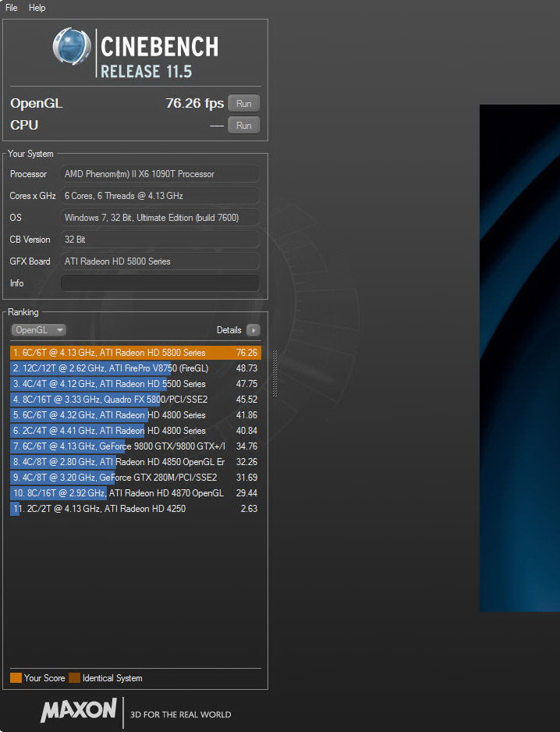This screenshot has width=560, height=732.
Task: Open the File menu
Action: 11,8
